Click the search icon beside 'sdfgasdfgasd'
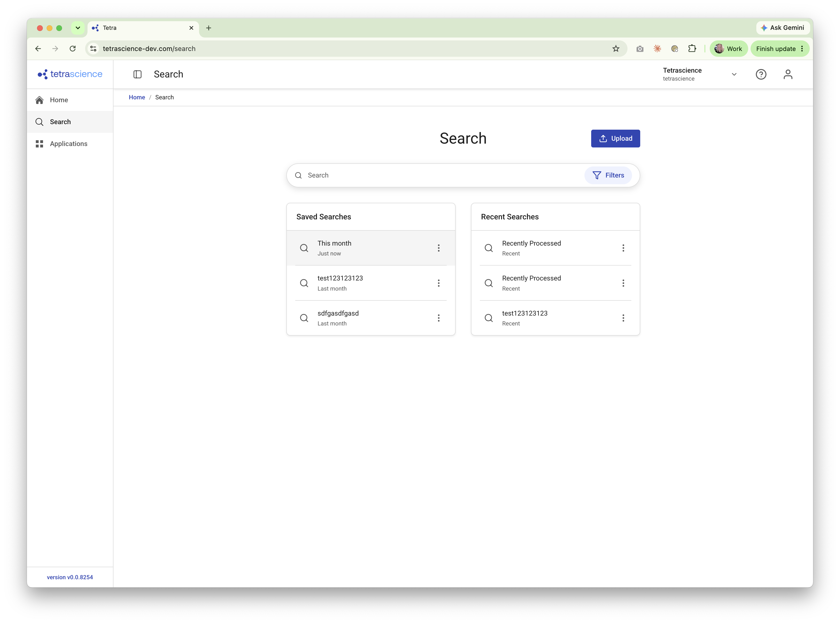Screen dimensions: 840x623 (304, 318)
